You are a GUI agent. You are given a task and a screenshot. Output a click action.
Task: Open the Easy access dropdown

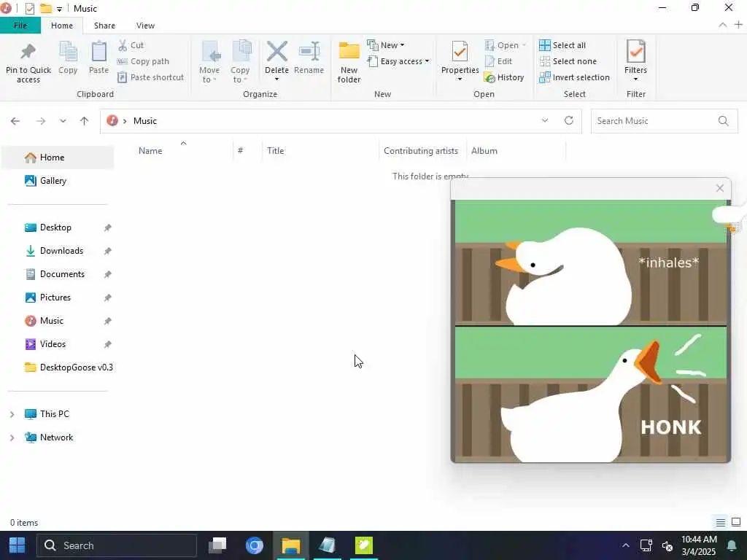coord(398,61)
